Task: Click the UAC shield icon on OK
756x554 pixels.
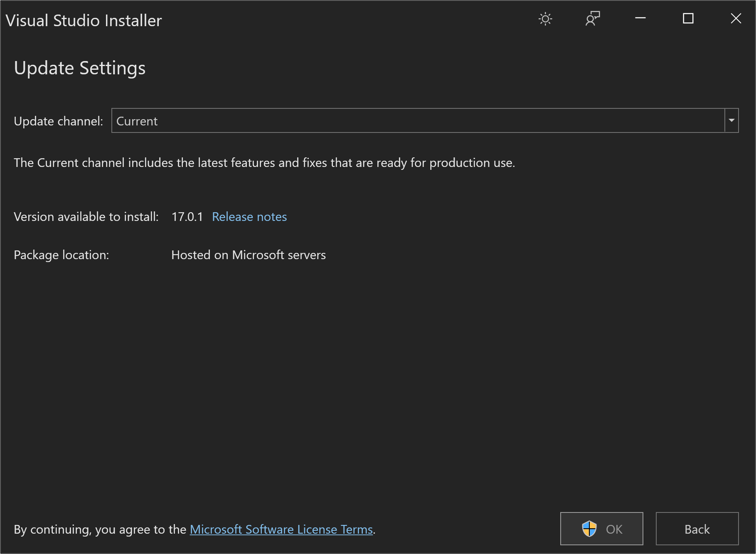Action: (x=589, y=529)
